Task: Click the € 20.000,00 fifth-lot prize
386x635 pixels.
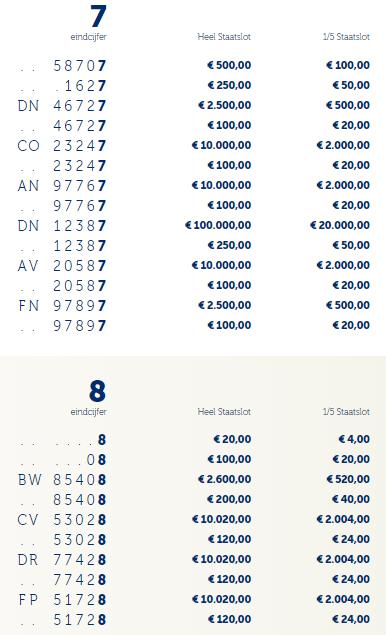Action: click(340, 225)
